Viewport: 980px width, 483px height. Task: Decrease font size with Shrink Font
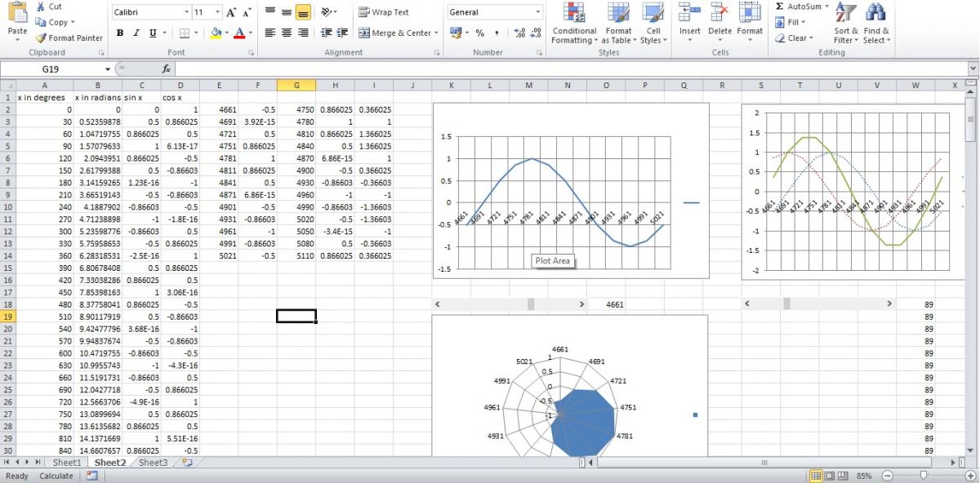pyautogui.click(x=246, y=12)
